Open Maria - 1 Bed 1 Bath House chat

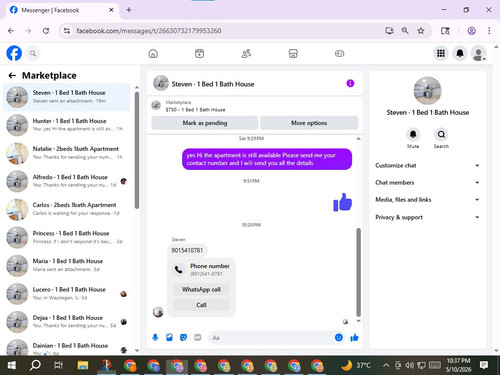[x=67, y=265]
